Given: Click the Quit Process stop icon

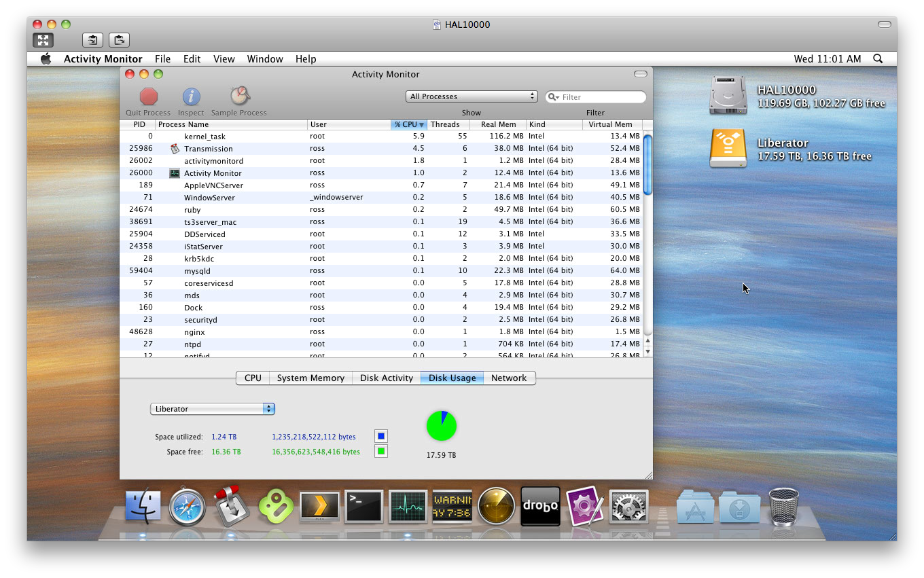Looking at the screenshot, I should tap(148, 97).
